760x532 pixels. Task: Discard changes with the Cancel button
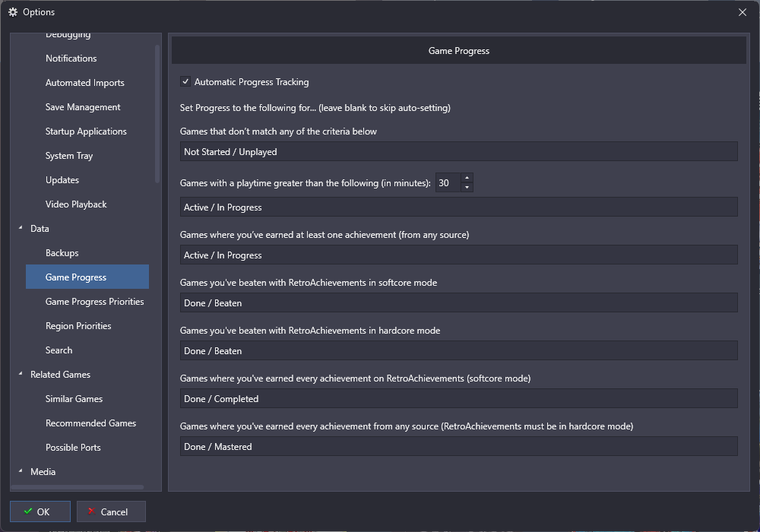[111, 511]
